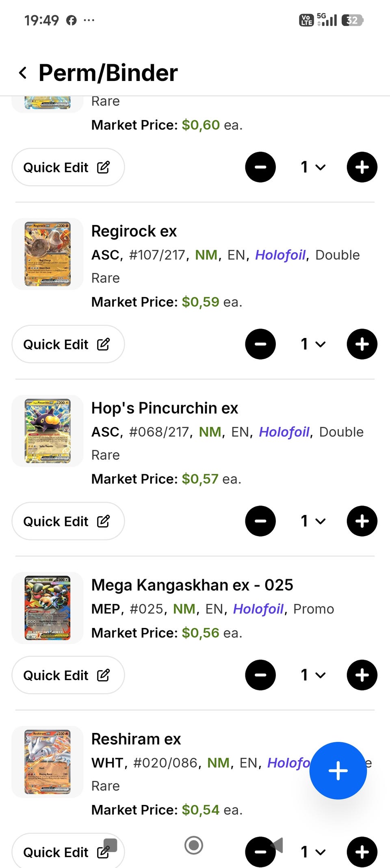
Task: Increase Regirock ex quantity with plus
Action: pyautogui.click(x=362, y=344)
